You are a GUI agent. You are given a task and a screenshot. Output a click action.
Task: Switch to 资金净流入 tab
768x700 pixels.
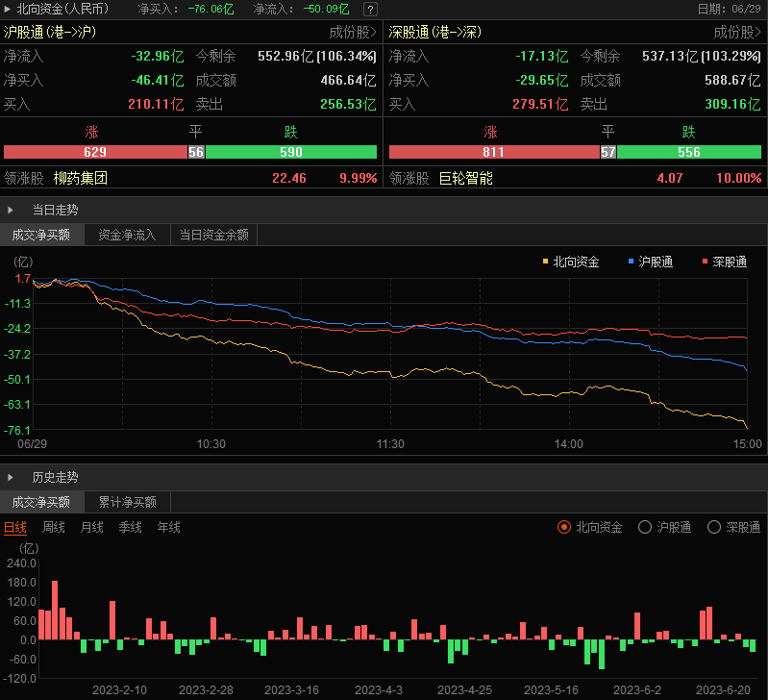(127, 235)
